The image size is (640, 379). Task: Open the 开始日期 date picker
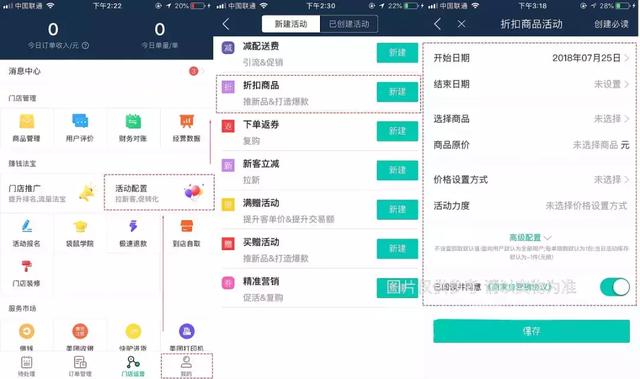(530, 58)
